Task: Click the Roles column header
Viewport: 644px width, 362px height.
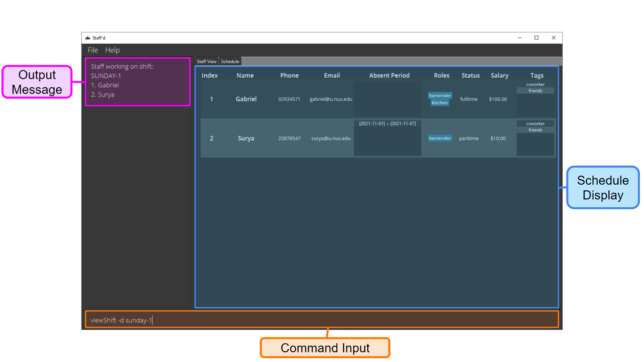Action: (x=441, y=75)
